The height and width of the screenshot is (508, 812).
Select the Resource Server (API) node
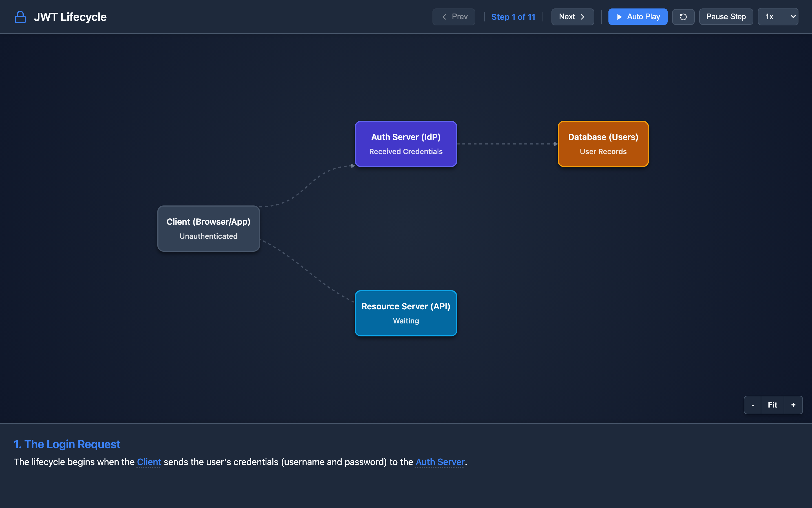406,313
